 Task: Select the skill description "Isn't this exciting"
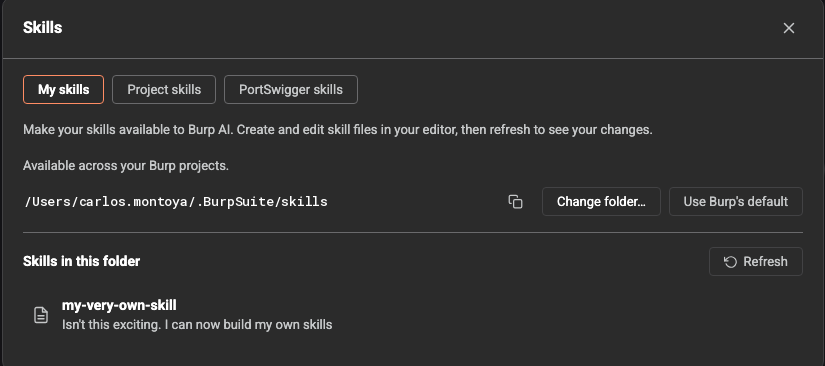coord(197,324)
